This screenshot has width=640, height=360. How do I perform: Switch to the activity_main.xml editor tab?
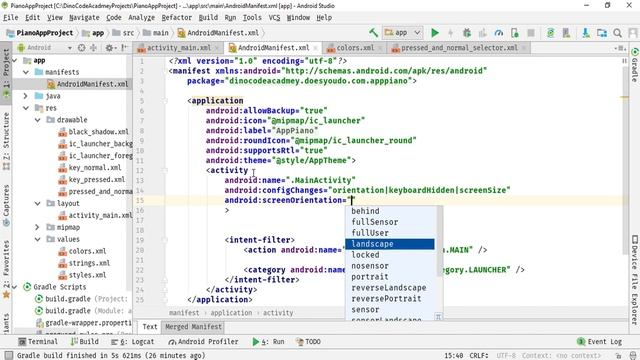coord(178,48)
